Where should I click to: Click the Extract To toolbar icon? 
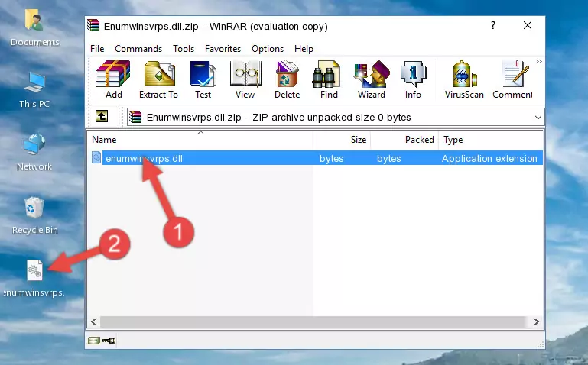pos(158,79)
